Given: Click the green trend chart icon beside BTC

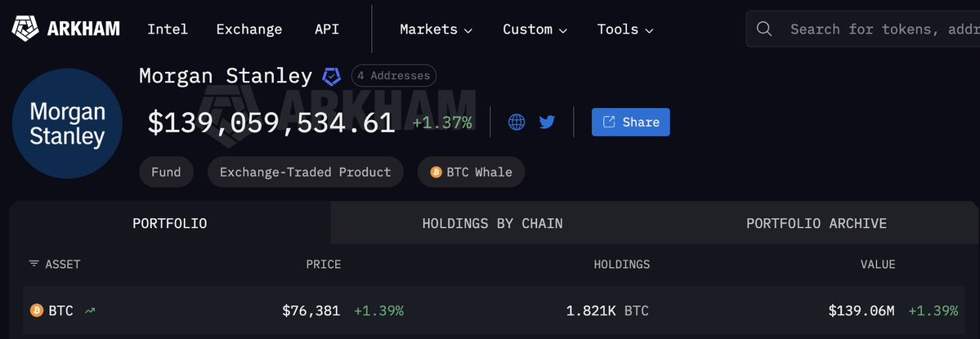Looking at the screenshot, I should click(x=89, y=310).
